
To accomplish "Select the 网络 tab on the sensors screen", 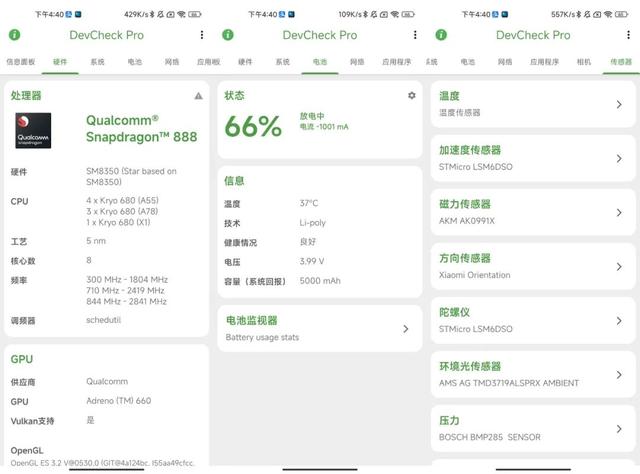I will [505, 62].
